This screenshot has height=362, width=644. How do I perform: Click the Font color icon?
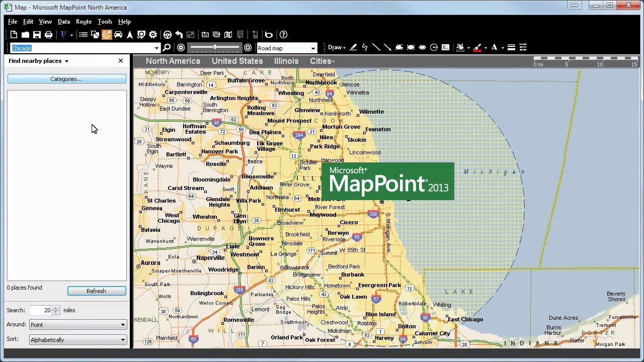(x=494, y=47)
